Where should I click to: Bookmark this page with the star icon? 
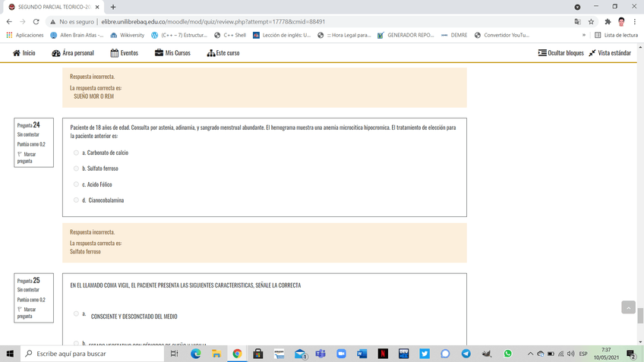click(x=592, y=22)
